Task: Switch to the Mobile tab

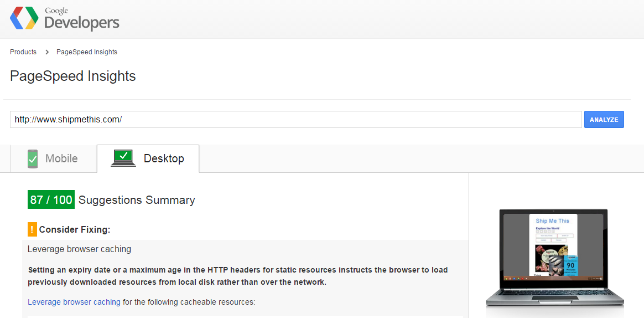Action: pyautogui.click(x=61, y=159)
